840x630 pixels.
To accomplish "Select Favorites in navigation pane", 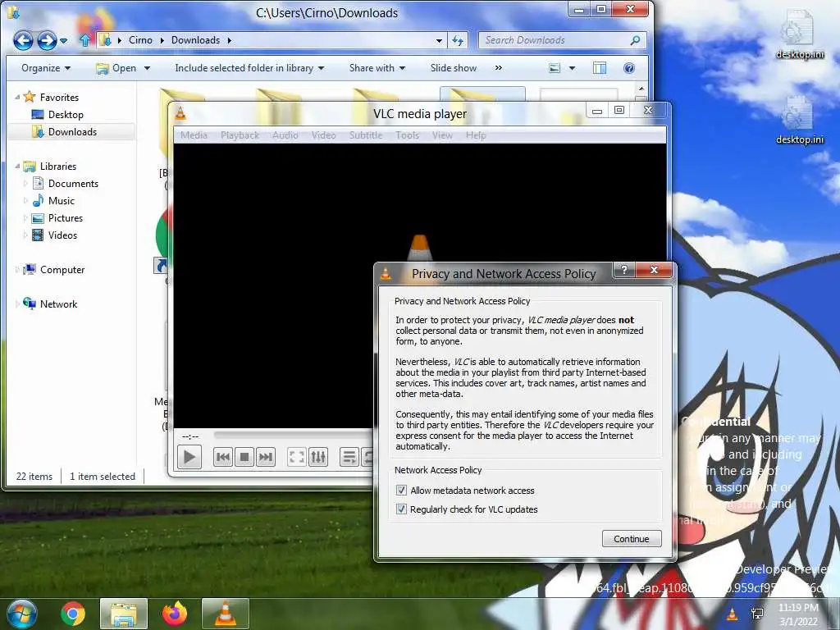I will pyautogui.click(x=59, y=97).
